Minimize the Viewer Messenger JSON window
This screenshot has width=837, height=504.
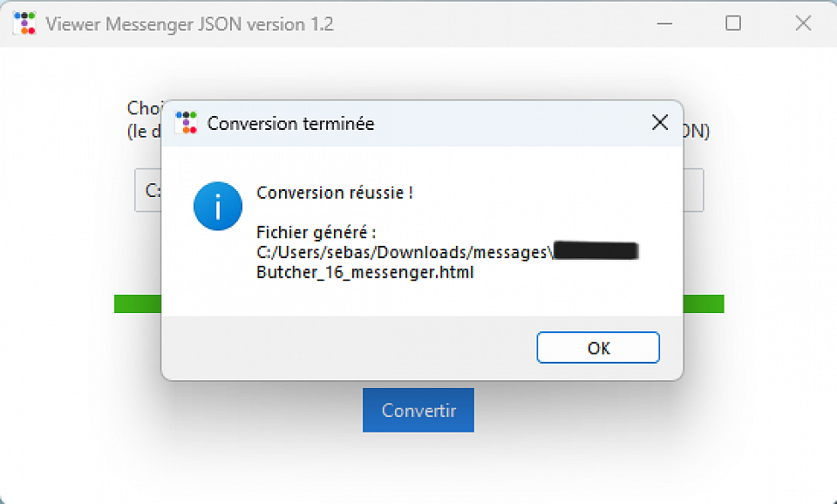[x=663, y=24]
